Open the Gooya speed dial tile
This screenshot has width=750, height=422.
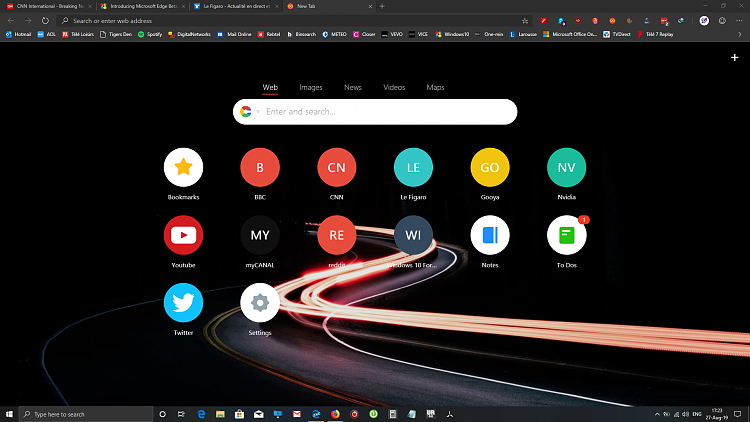pos(490,167)
